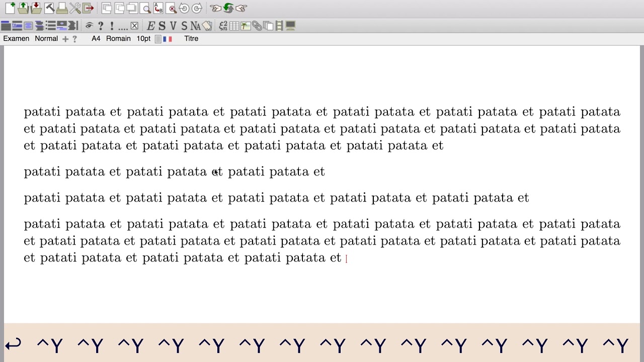The image size is (644, 362).
Task: Toggle the eye visibility icon
Action: pyautogui.click(x=89, y=26)
